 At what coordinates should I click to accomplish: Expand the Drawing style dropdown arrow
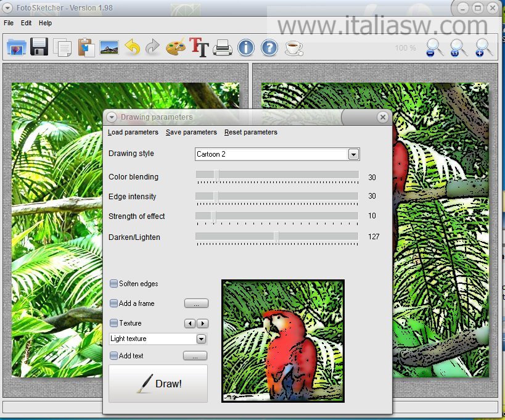tap(353, 154)
